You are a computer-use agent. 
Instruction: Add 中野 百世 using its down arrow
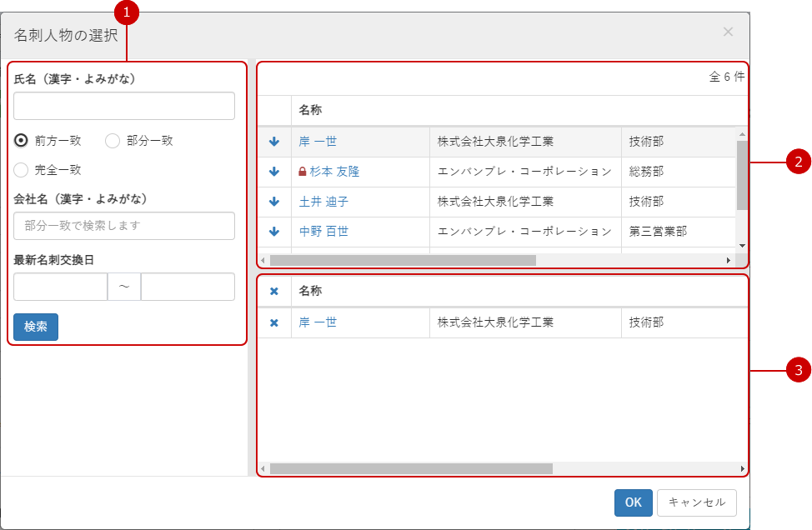274,232
